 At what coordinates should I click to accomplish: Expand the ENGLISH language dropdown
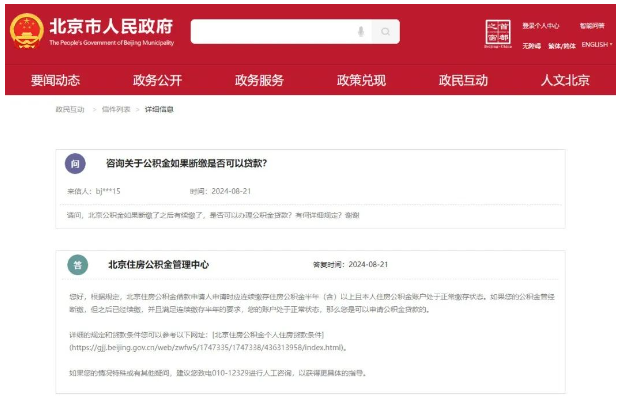[597, 45]
